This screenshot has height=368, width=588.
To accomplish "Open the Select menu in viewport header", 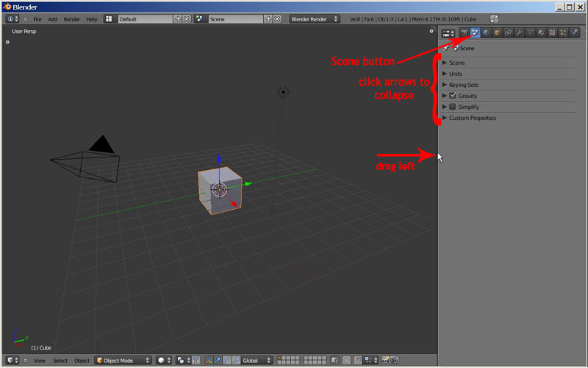I will click(60, 361).
